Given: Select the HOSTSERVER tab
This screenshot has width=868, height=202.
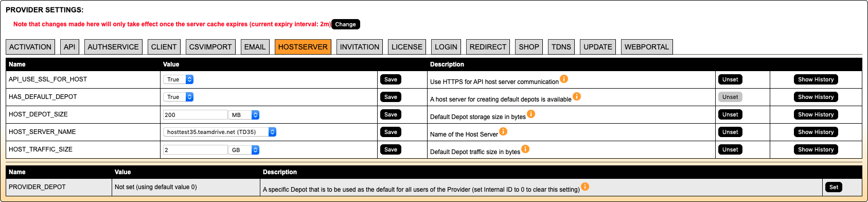Looking at the screenshot, I should [x=303, y=47].
